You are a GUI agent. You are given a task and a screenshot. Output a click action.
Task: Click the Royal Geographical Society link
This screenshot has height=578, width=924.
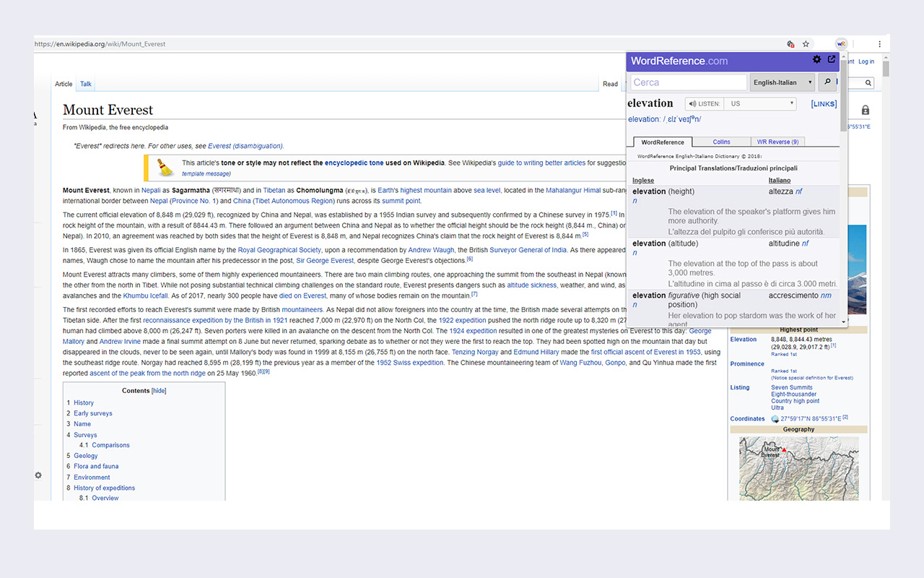[279, 250]
